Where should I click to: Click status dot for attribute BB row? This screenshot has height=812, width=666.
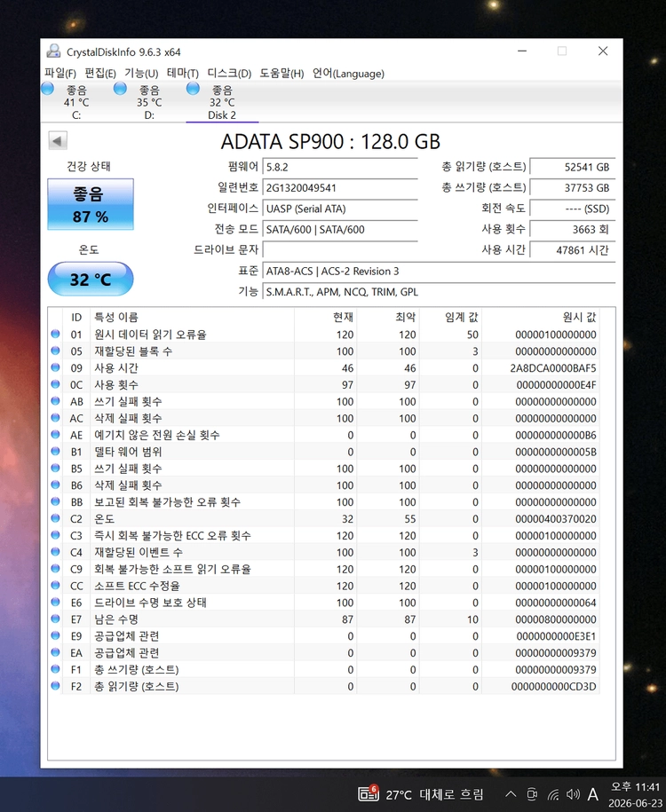[x=55, y=501]
